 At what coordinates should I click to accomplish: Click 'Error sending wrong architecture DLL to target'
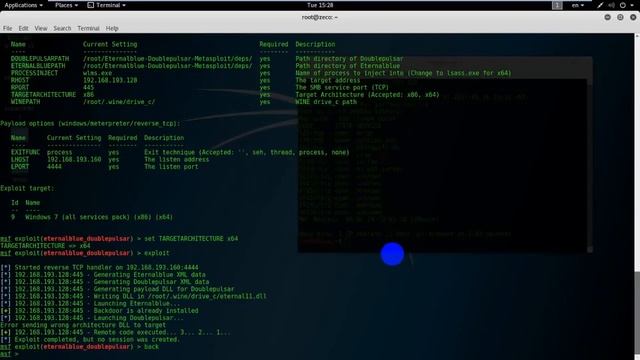(83, 325)
